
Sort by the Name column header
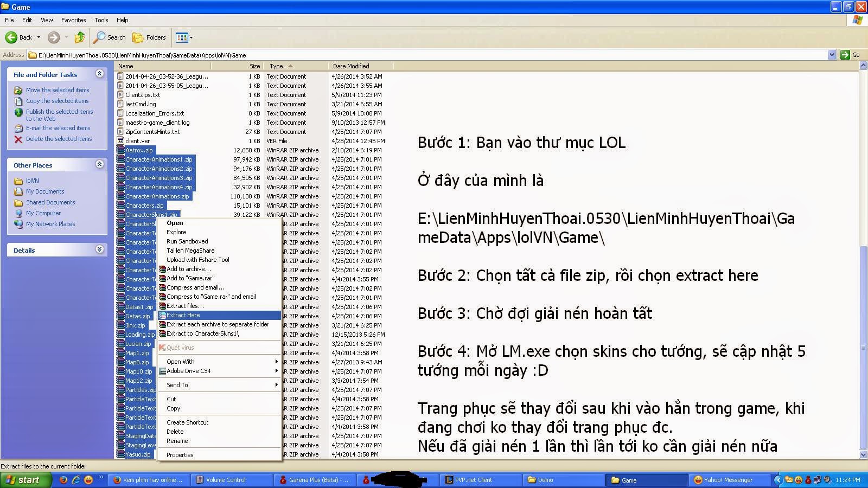tap(163, 66)
